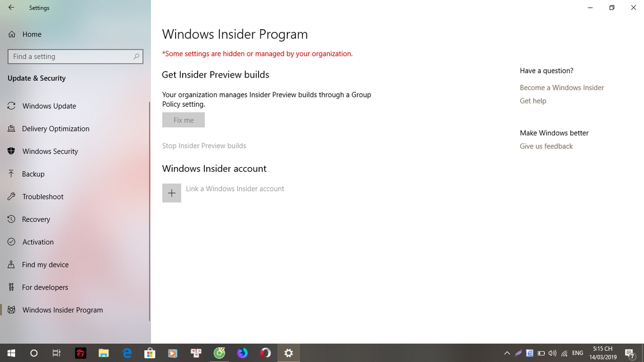This screenshot has width=644, height=362.
Task: Click the Fix me button
Action: (183, 120)
